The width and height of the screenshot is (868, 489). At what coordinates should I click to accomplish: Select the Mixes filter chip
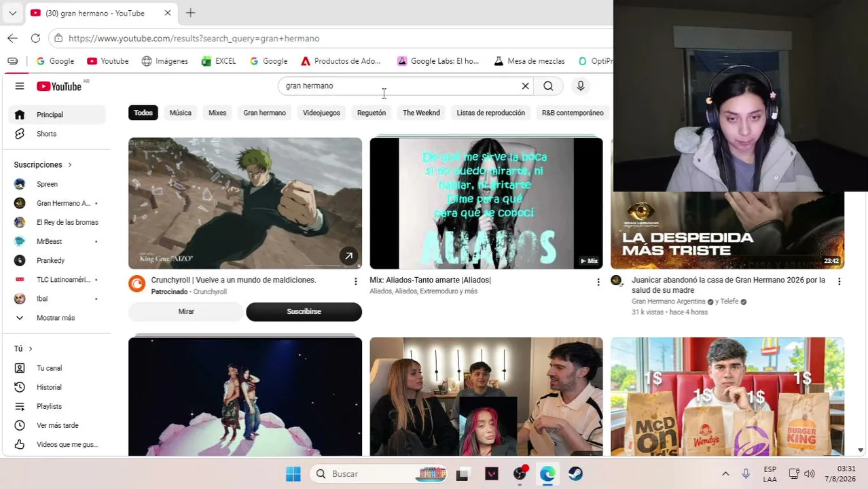[217, 113]
